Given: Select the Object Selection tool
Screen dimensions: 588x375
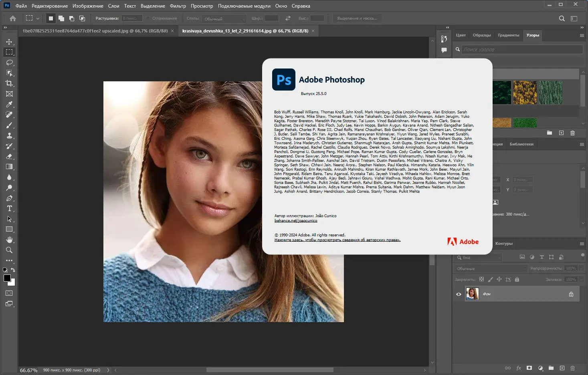Looking at the screenshot, I should pyautogui.click(x=9, y=73).
